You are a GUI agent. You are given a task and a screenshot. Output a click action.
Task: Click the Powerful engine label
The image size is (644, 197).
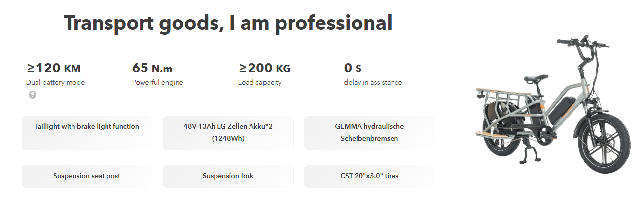click(x=157, y=82)
